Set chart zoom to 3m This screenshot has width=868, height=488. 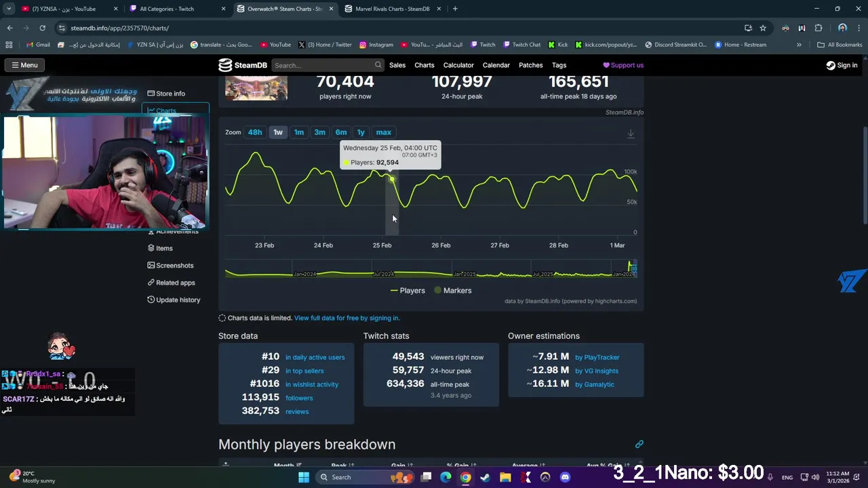pos(319,132)
